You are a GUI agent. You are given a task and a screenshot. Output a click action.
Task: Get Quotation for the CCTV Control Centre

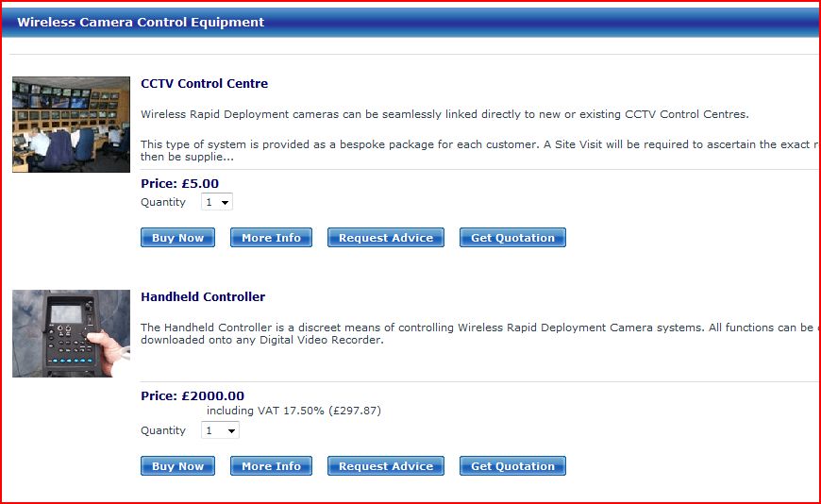pyautogui.click(x=512, y=238)
